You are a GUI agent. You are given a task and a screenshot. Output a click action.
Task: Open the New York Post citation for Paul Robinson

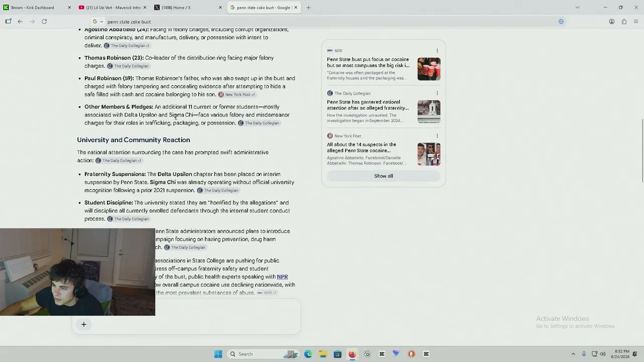(236, 95)
